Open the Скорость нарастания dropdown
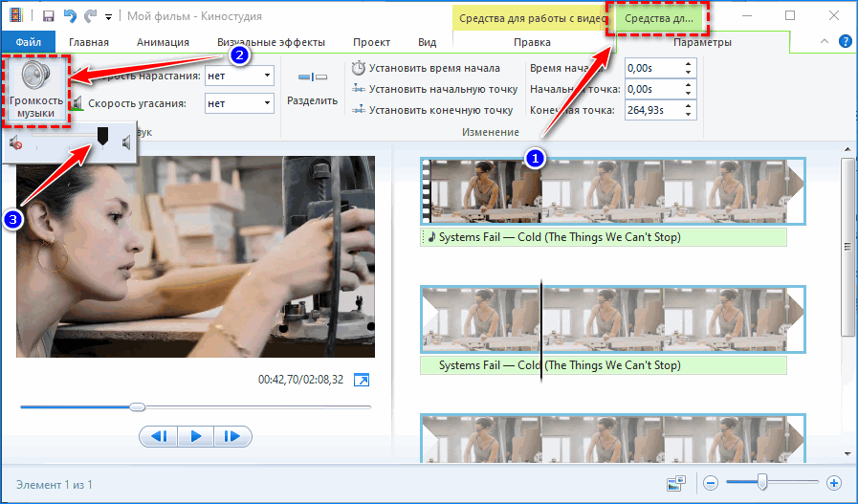 (265, 76)
